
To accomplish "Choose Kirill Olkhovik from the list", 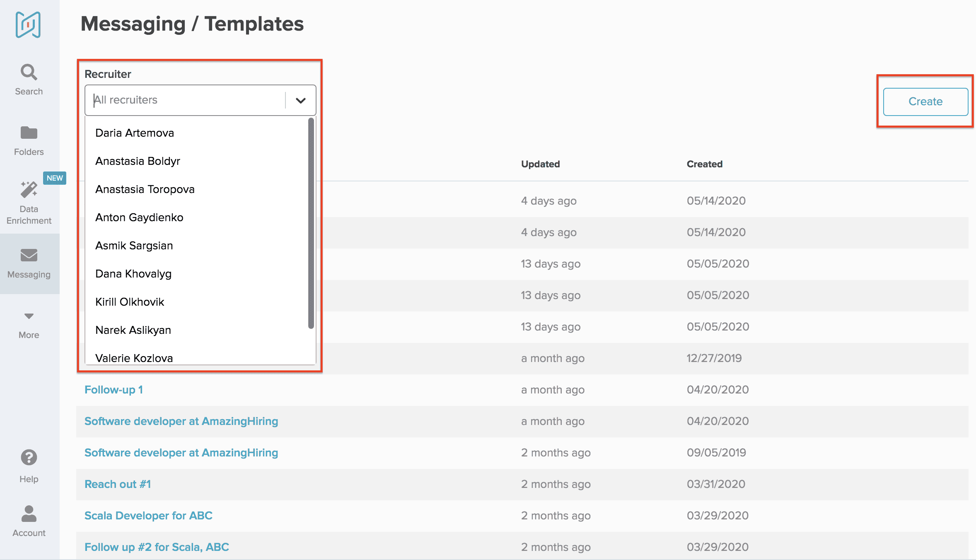I will pos(130,302).
